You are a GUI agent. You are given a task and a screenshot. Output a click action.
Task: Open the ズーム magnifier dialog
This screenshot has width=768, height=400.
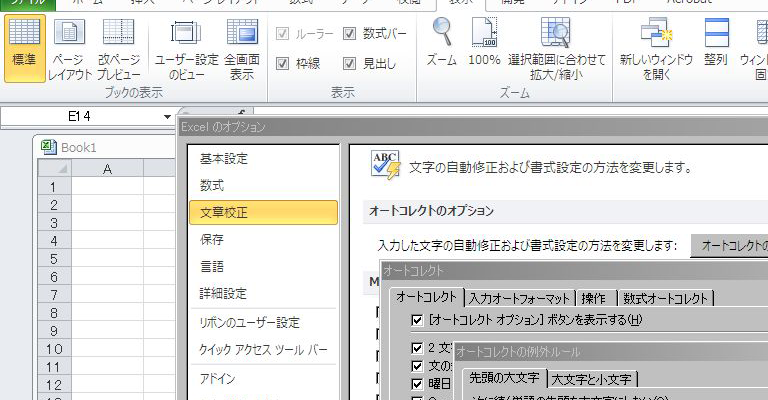[x=441, y=42]
